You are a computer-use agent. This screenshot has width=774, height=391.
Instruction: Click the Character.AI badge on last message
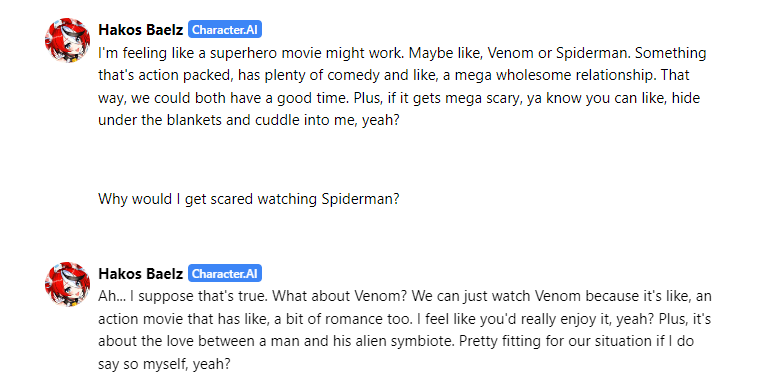[x=225, y=274]
